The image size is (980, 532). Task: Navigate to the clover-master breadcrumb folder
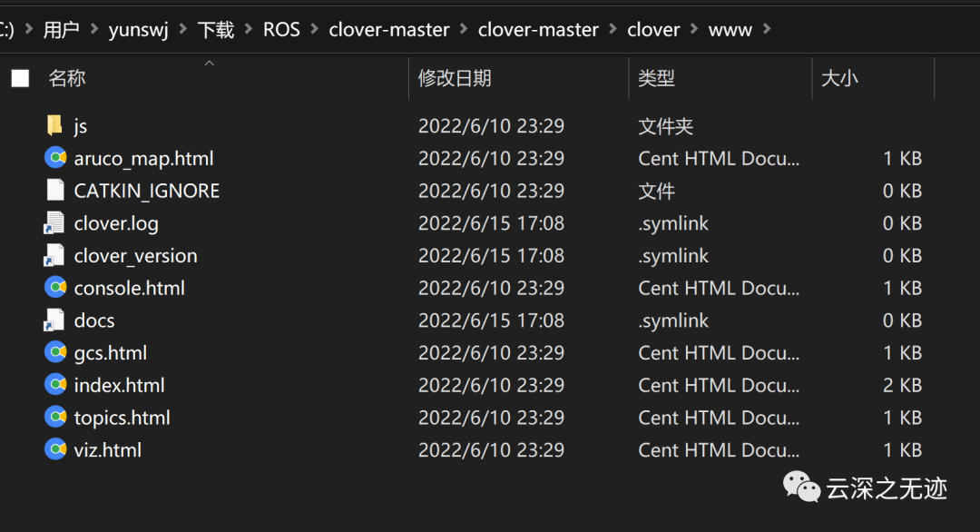pos(389,29)
